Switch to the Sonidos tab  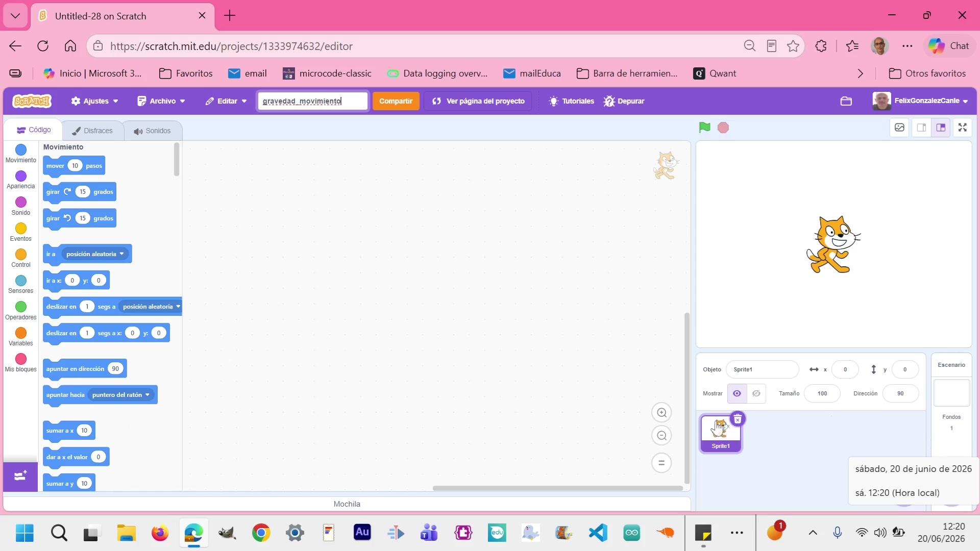[152, 131]
